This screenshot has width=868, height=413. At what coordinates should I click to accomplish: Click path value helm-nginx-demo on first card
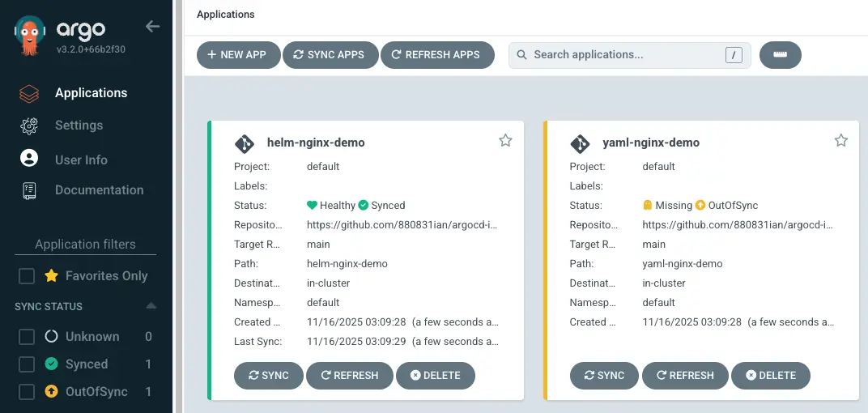347,263
